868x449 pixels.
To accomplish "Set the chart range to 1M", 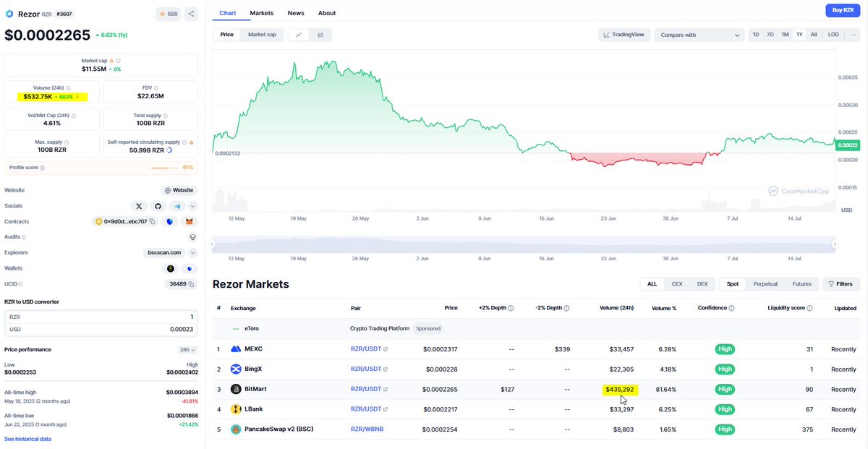I will pos(785,35).
